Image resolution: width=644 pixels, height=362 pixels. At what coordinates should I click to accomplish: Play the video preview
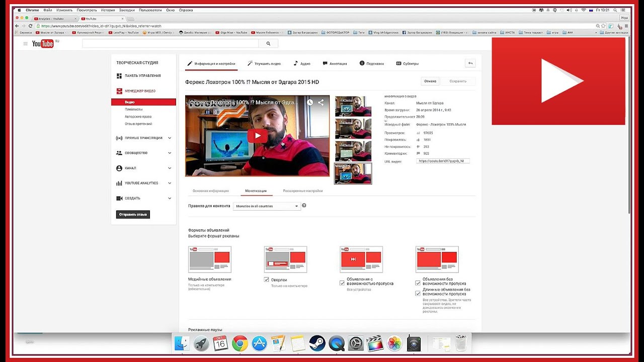point(257,135)
